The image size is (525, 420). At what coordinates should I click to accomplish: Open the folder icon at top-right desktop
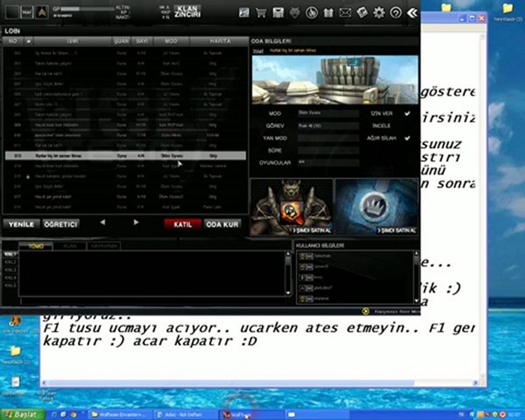tap(508, 9)
